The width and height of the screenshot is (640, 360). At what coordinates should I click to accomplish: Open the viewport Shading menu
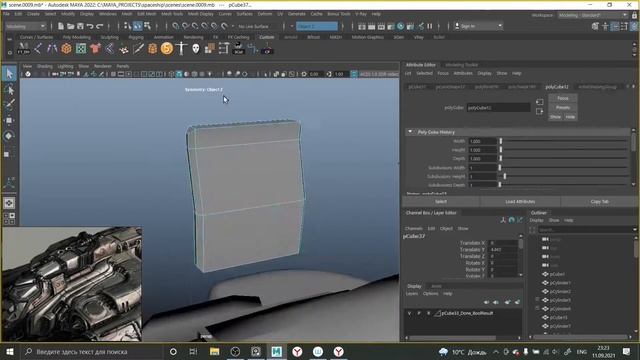coord(44,66)
